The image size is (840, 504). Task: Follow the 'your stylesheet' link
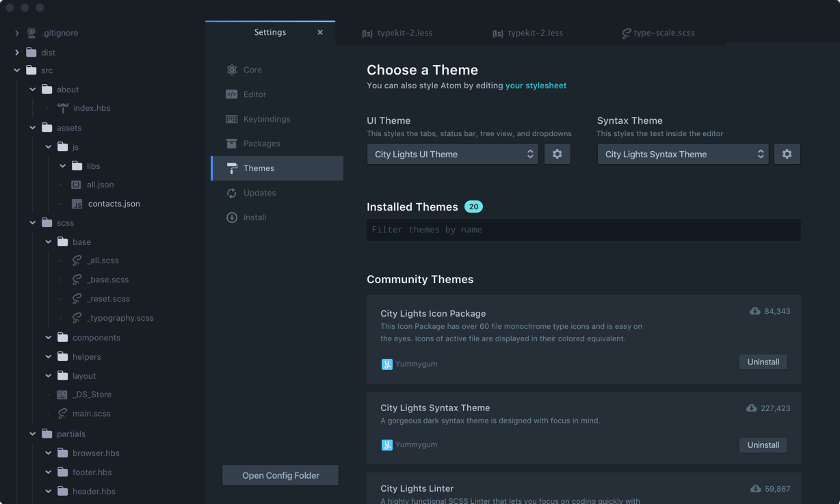[536, 85]
